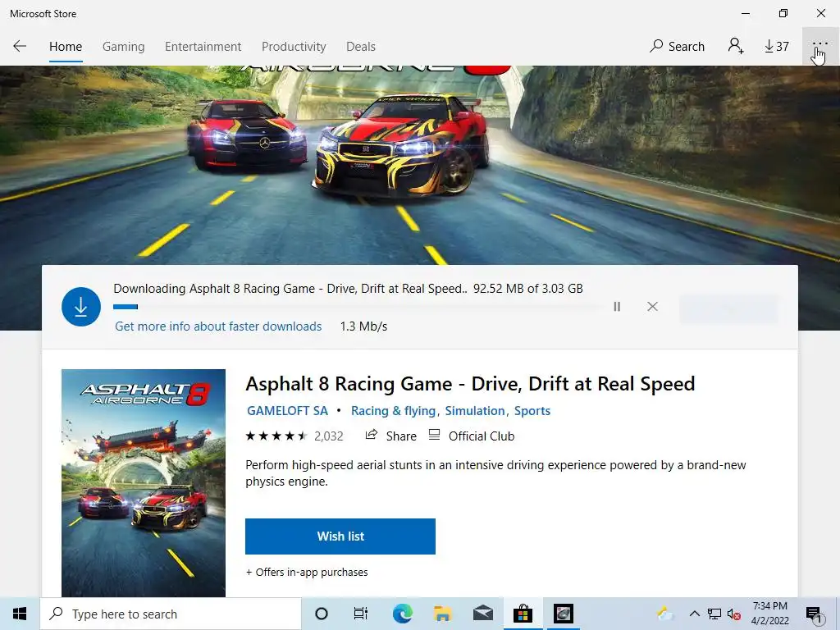The height and width of the screenshot is (630, 840).
Task: Open the Sports category link
Action: click(x=532, y=411)
